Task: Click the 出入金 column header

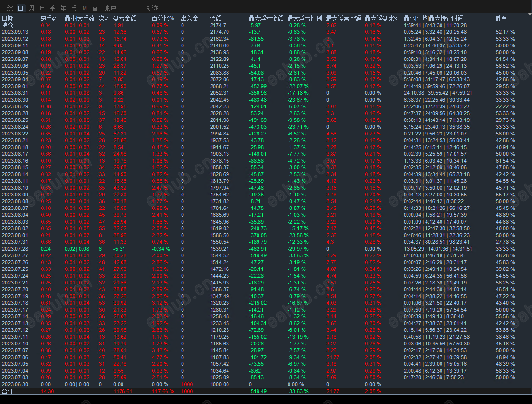Action: (190, 19)
